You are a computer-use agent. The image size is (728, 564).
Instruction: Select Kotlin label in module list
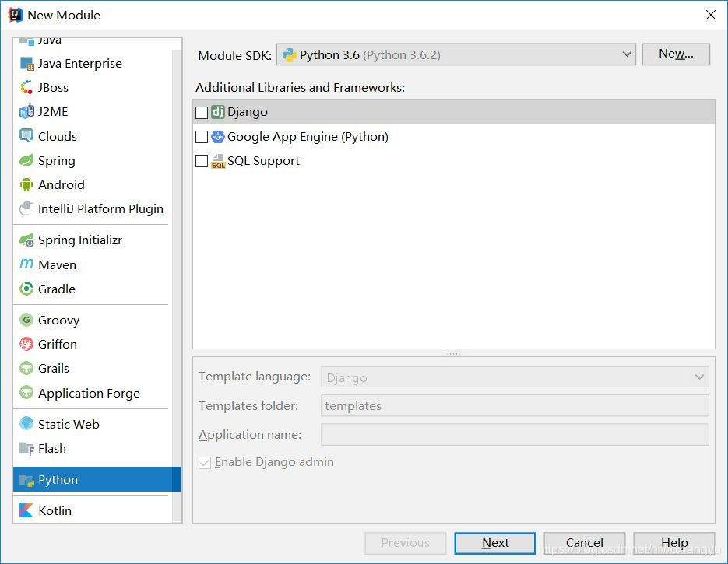55,510
